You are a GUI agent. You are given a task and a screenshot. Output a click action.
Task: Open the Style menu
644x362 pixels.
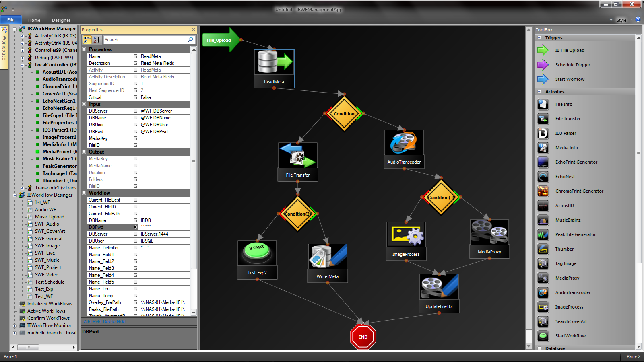point(624,20)
